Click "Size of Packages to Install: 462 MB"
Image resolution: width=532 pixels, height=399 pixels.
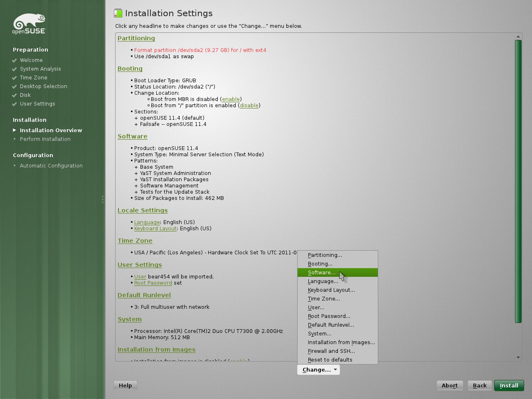pos(179,198)
